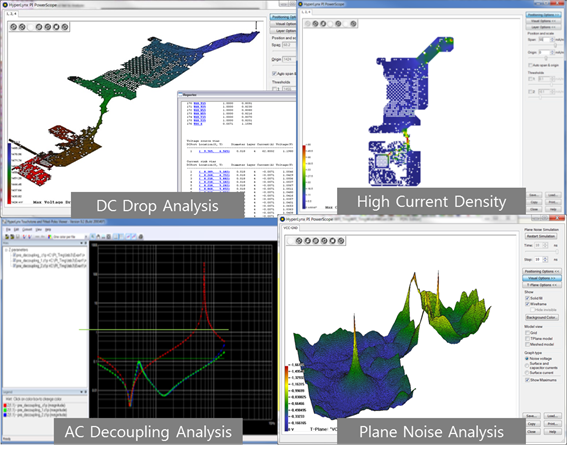Click Load... in the Plane Noise window
Image resolution: width=567 pixels, height=450 pixels.
pyautogui.click(x=552, y=416)
